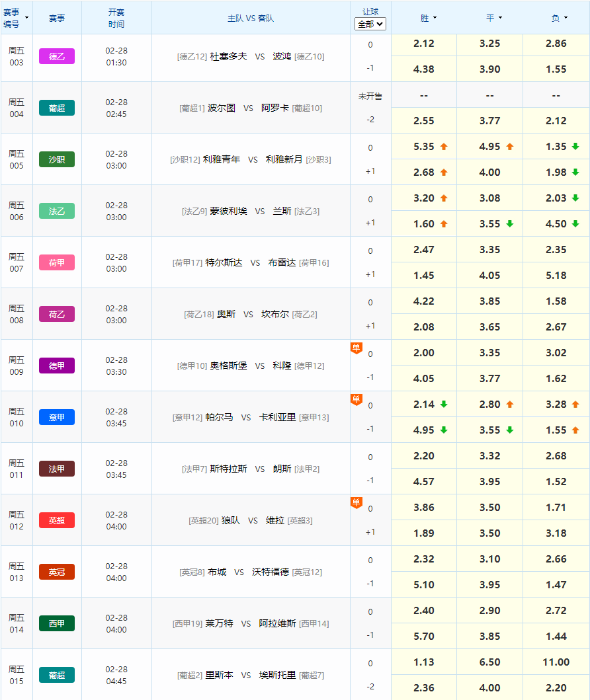
Task: Select the 意甲 league badge
Action: [x=57, y=417]
